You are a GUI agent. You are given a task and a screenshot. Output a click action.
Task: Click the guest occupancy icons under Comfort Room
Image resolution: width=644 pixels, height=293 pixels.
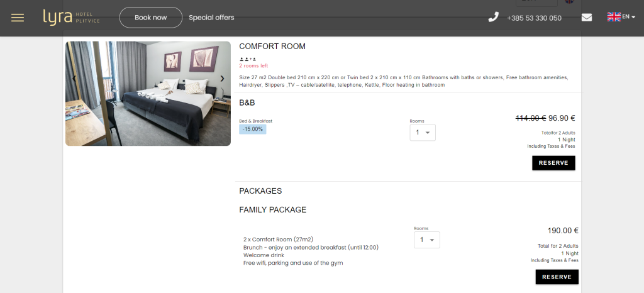click(x=248, y=58)
